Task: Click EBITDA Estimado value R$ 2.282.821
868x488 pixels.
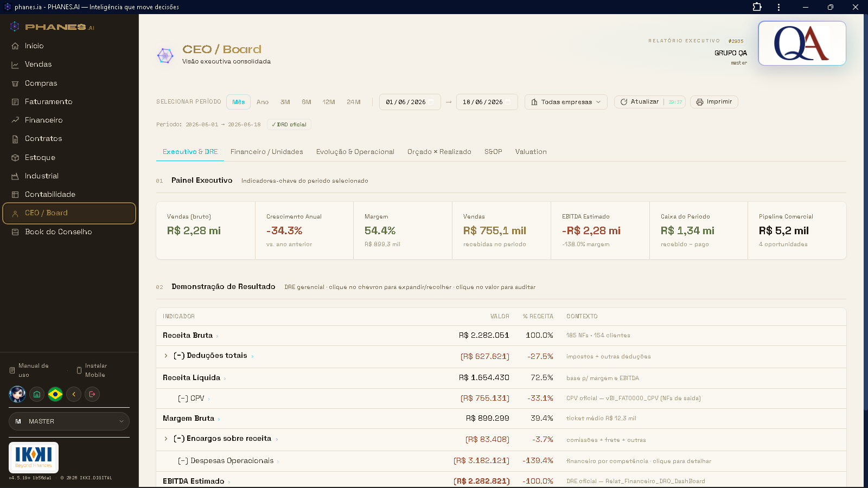Action: coord(482,481)
